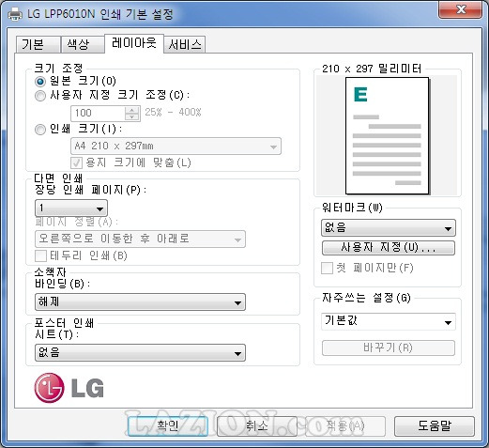The image size is (489, 448).
Task: Choose 사용자 지정 크기 조정(C) radio option
Action: pyautogui.click(x=40, y=96)
